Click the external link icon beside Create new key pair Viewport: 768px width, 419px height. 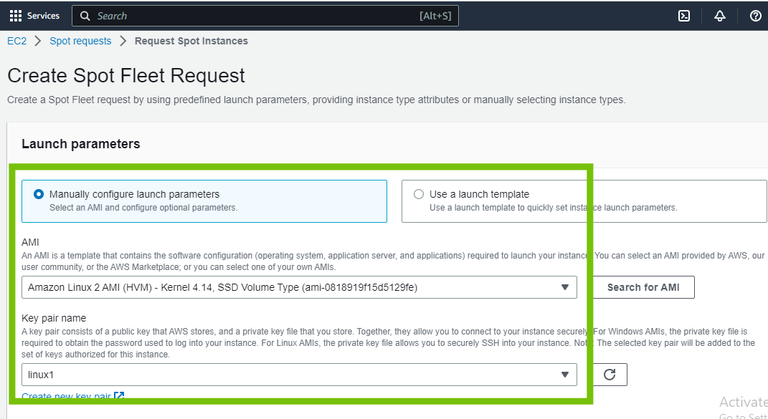pyautogui.click(x=119, y=397)
